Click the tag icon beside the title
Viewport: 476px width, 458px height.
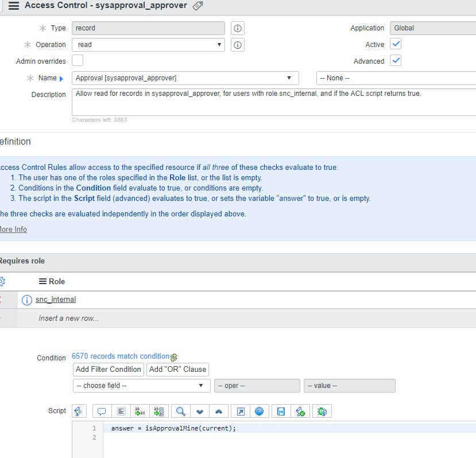(x=198, y=6)
